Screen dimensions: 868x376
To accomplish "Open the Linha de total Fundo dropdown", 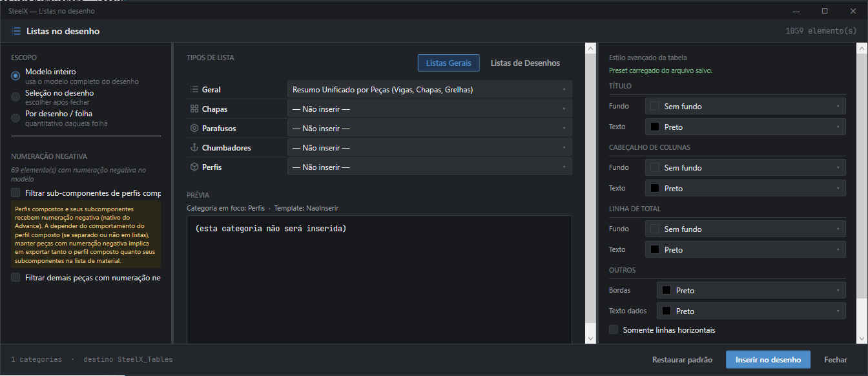I will pyautogui.click(x=745, y=229).
